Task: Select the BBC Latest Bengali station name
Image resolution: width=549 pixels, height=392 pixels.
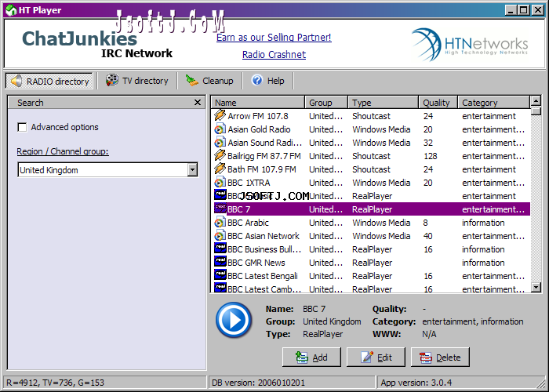Action: pyautogui.click(x=263, y=276)
